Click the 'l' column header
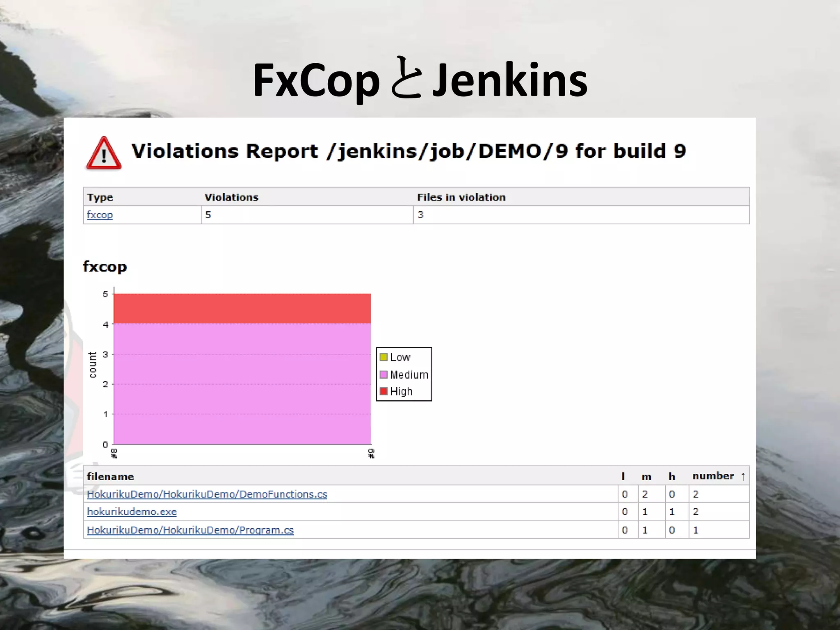This screenshot has width=840, height=630. click(x=623, y=476)
